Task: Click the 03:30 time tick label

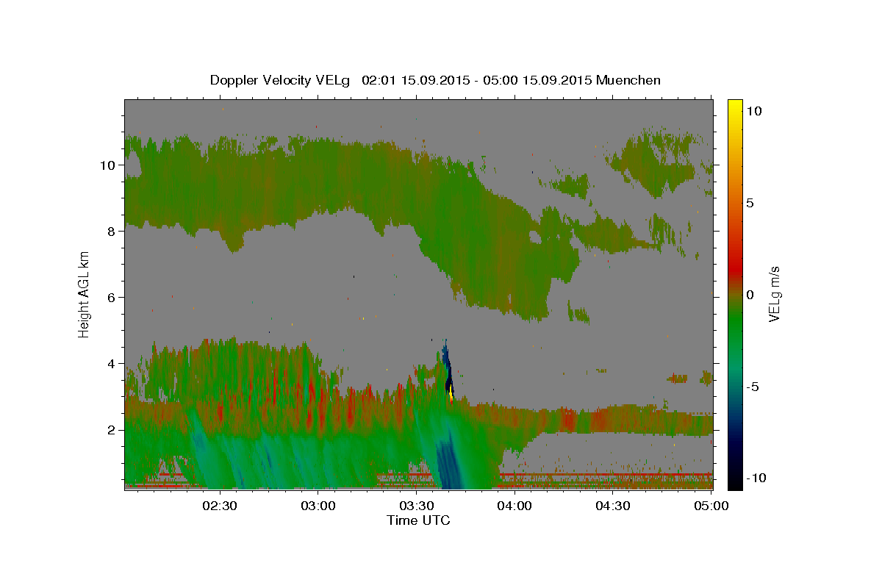Action: click(417, 506)
